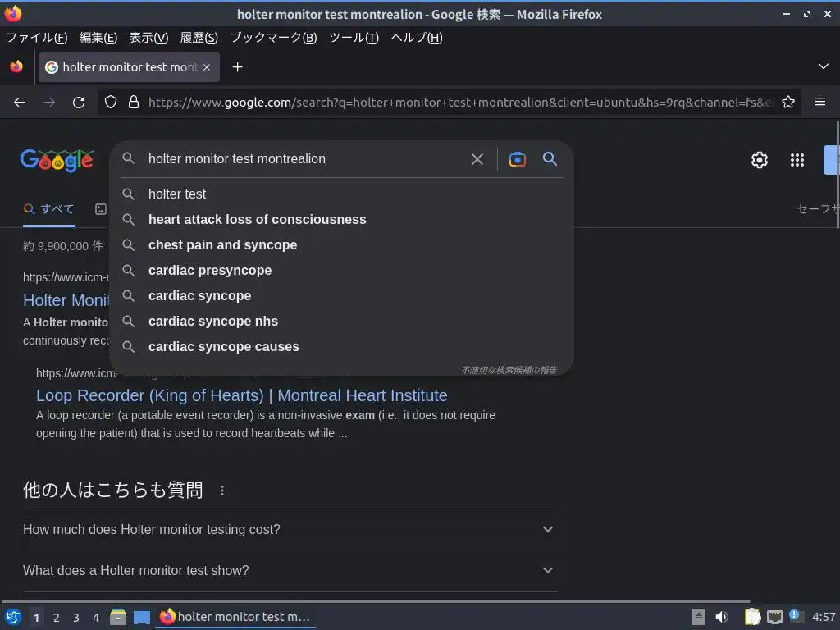Switch to workspace 2 in taskbar

[57, 618]
